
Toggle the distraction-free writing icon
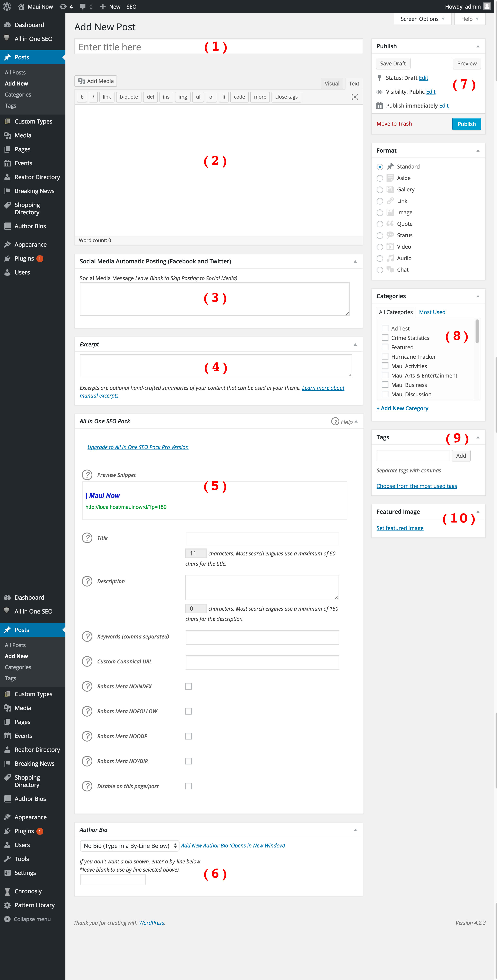pos(355,97)
